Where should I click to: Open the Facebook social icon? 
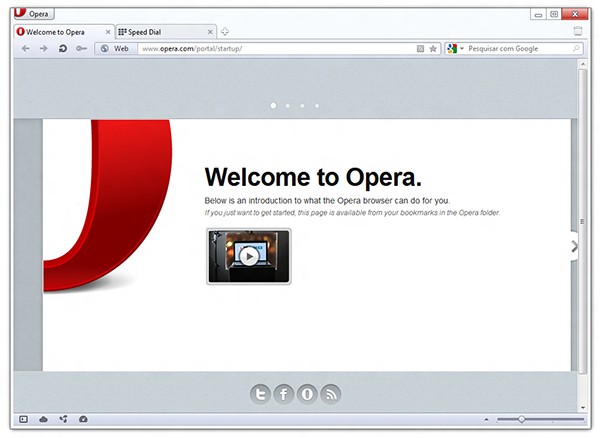pos(284,394)
